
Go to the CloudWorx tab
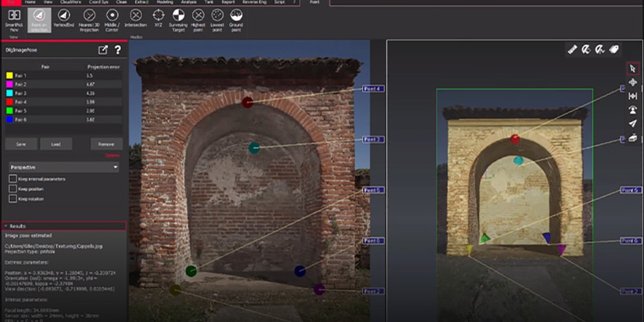pos(70,2)
